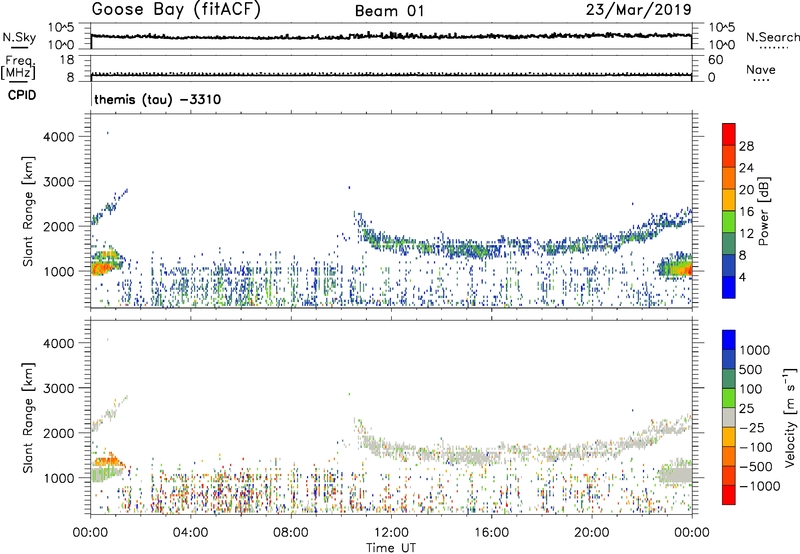
Task: Click Velocity colorbar value 500
Action: (753, 370)
